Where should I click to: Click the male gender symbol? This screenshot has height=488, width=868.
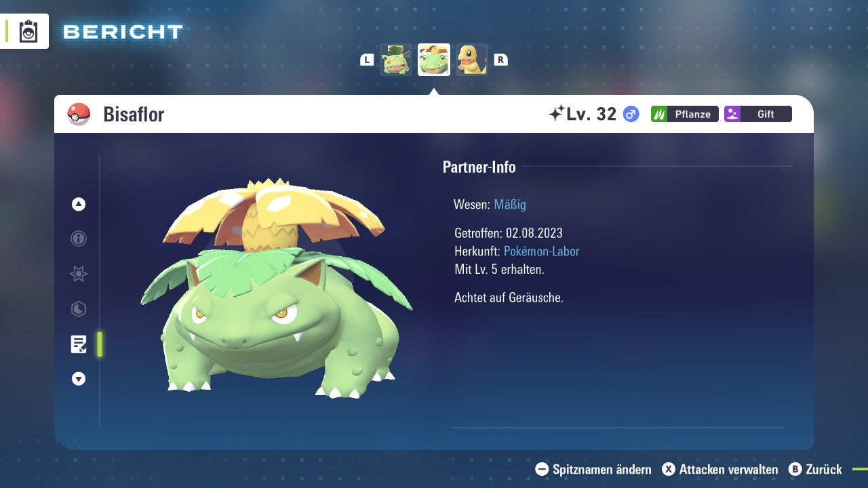click(x=631, y=114)
